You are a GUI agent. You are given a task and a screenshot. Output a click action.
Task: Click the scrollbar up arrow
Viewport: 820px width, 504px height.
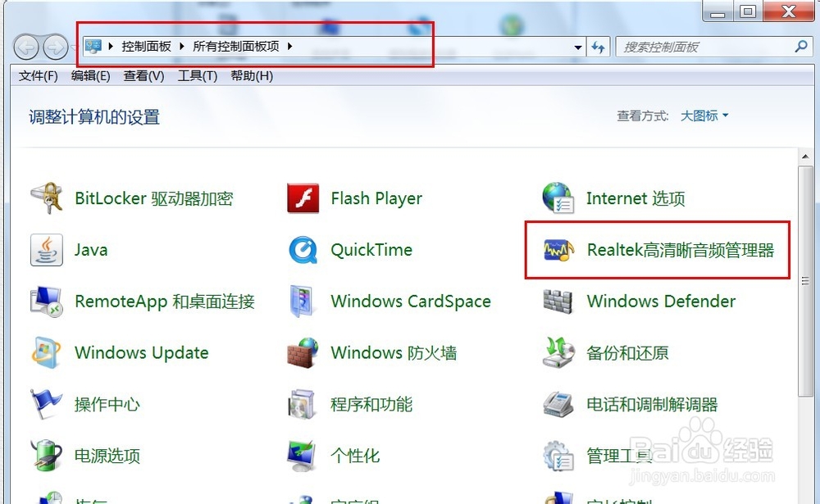pyautogui.click(x=805, y=157)
